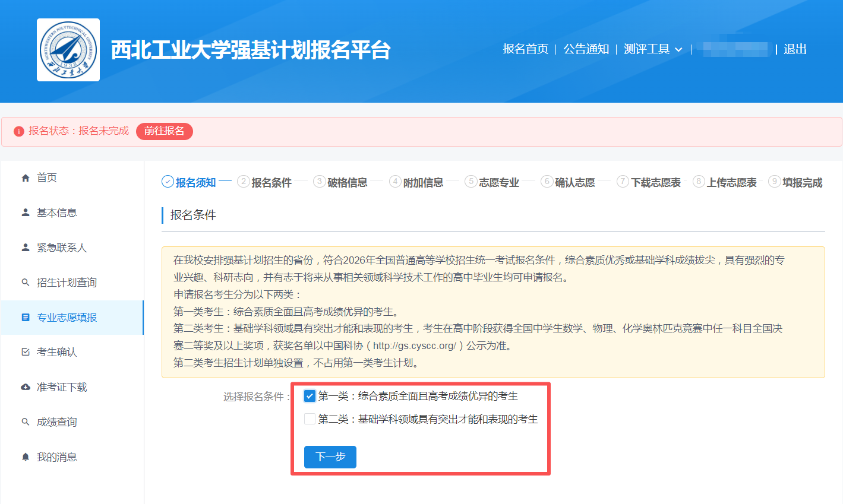This screenshot has height=504, width=843.
Task: Click the person icon beside 紧急联系人
Action: click(x=26, y=248)
